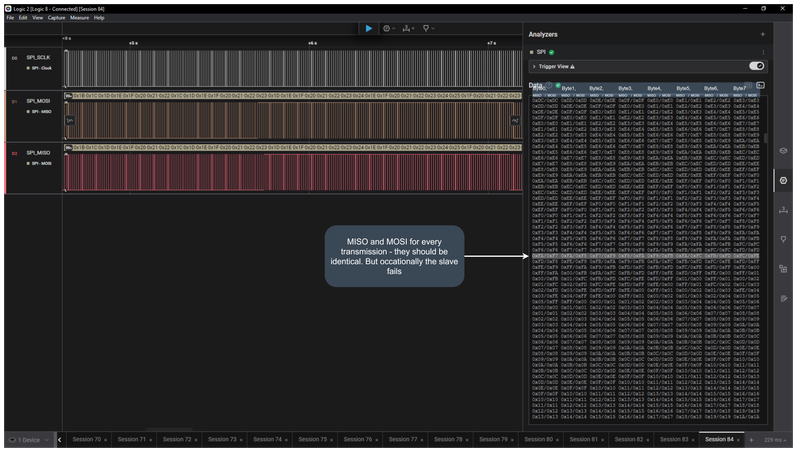Open the extensions sidebar icon
Image resolution: width=797 pixels, height=452 pixels.
[783, 269]
